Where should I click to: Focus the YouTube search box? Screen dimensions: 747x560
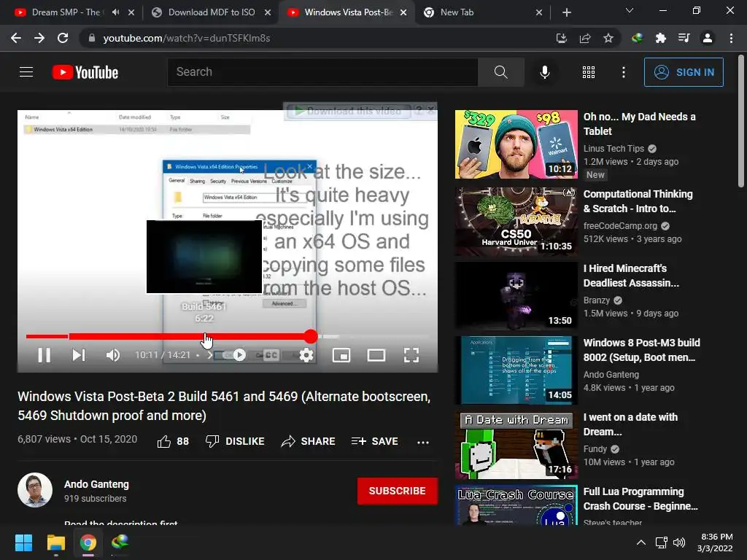pos(322,72)
